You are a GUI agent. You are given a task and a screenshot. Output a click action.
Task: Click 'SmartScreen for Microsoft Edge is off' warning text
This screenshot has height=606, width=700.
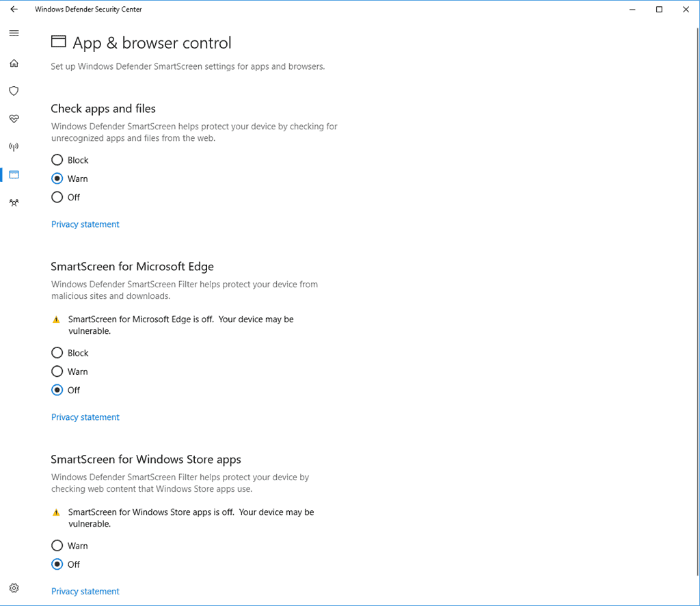click(x=180, y=325)
